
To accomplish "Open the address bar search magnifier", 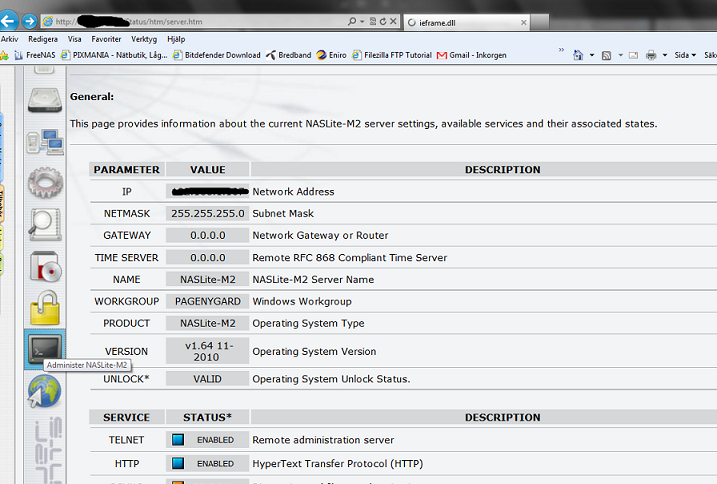I will 352,22.
